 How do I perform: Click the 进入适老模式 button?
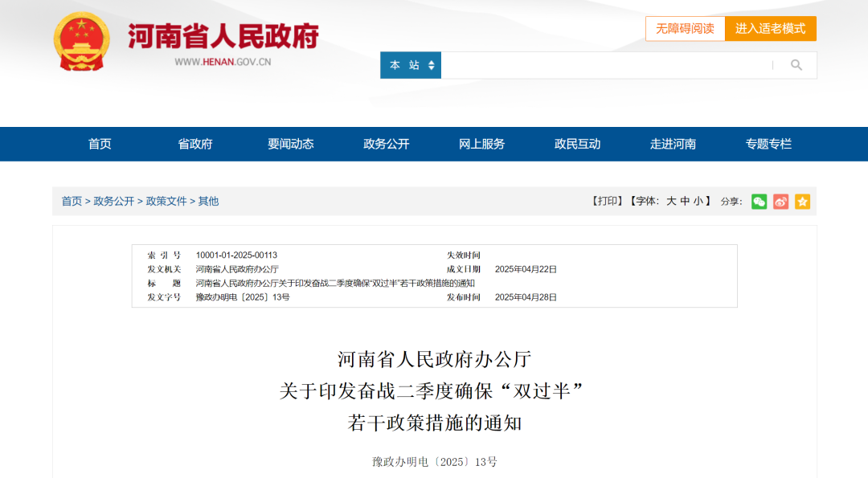click(771, 29)
